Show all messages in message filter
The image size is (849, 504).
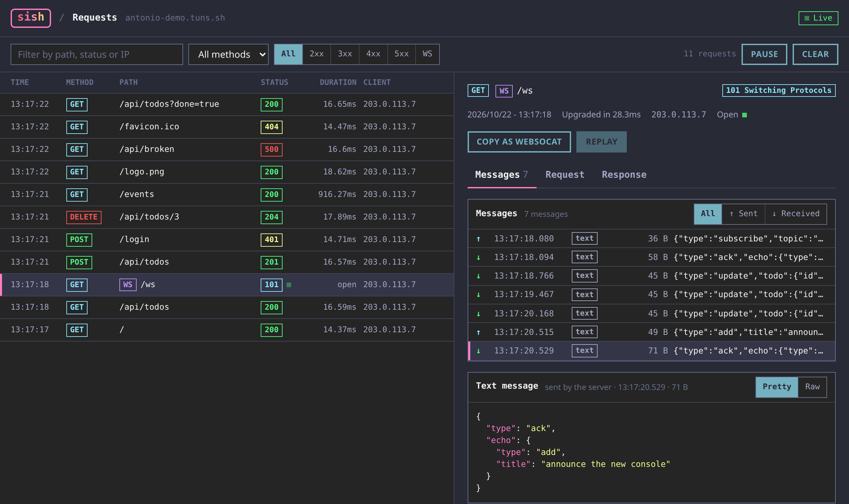tap(708, 214)
